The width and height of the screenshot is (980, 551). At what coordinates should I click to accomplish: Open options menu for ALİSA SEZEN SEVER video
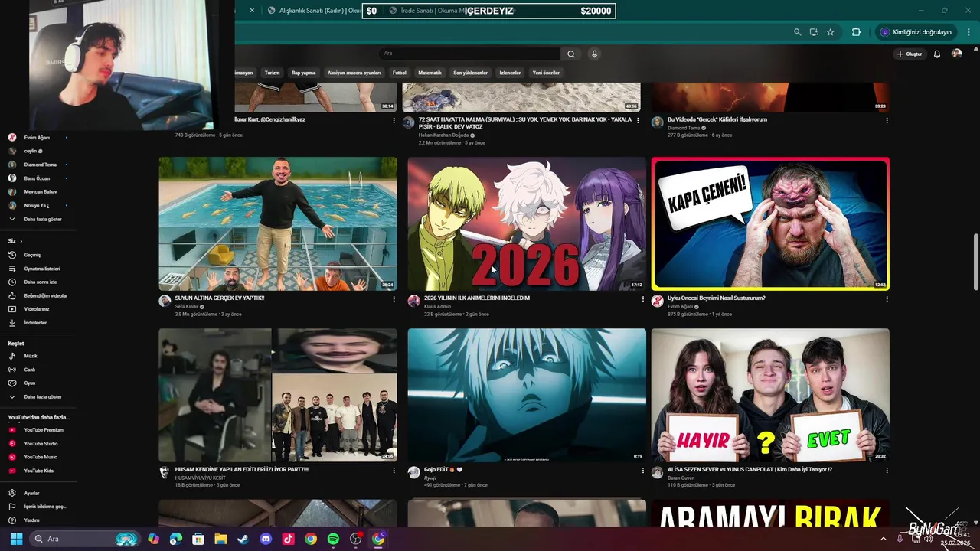pos(887,471)
